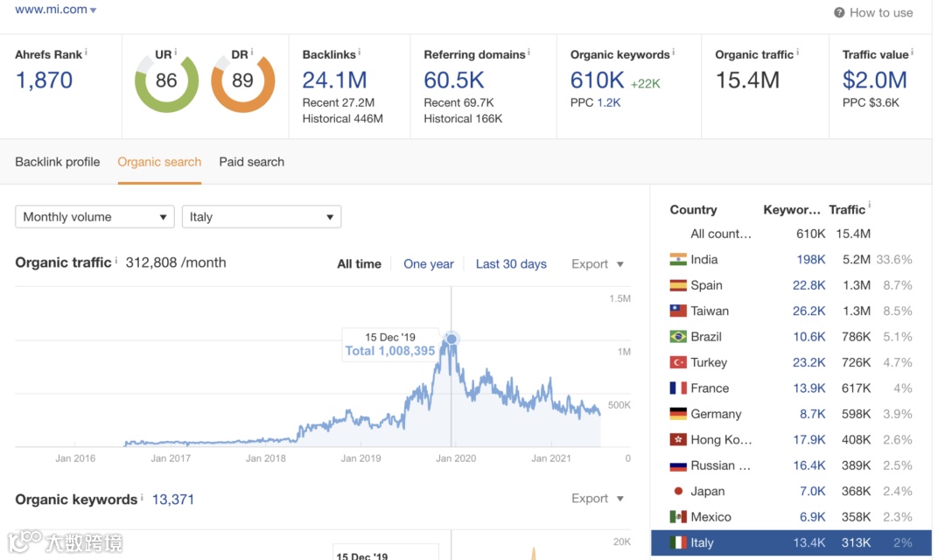Open the Monthly volume dropdown
Screen dimensions: 945x560
point(94,217)
